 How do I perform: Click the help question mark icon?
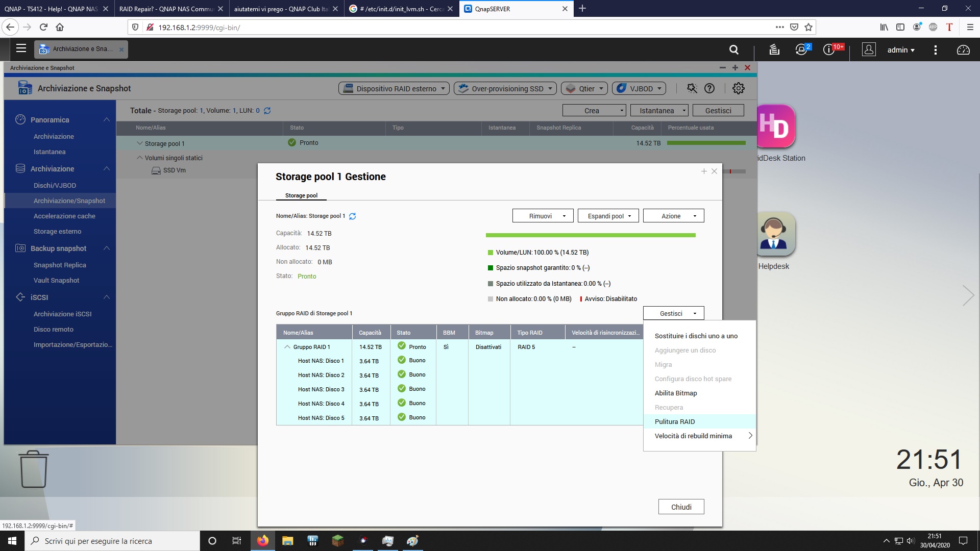(709, 88)
